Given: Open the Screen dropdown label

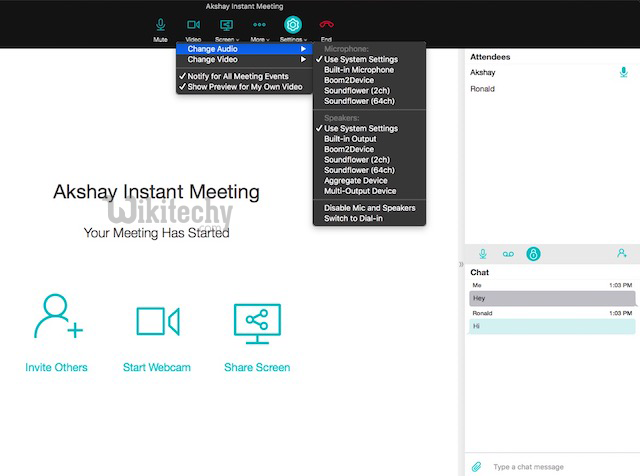Looking at the screenshot, I should 227,40.
